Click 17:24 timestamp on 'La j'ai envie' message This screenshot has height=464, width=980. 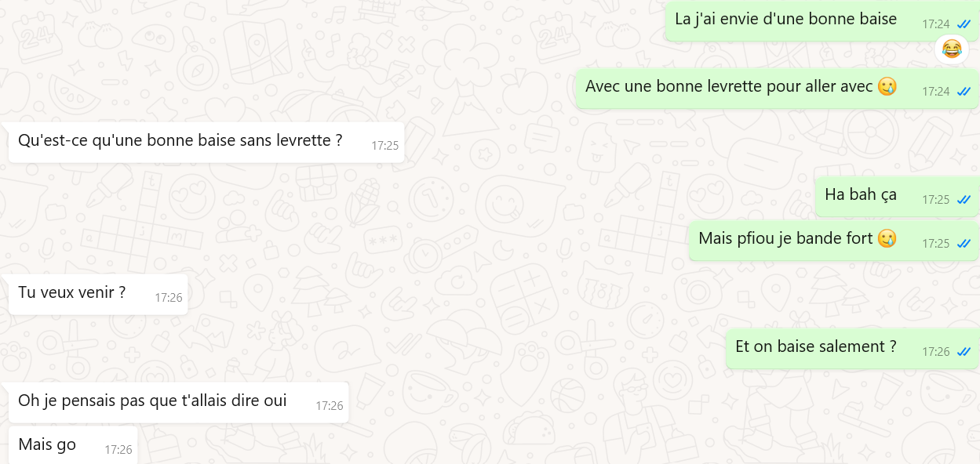tap(936, 24)
